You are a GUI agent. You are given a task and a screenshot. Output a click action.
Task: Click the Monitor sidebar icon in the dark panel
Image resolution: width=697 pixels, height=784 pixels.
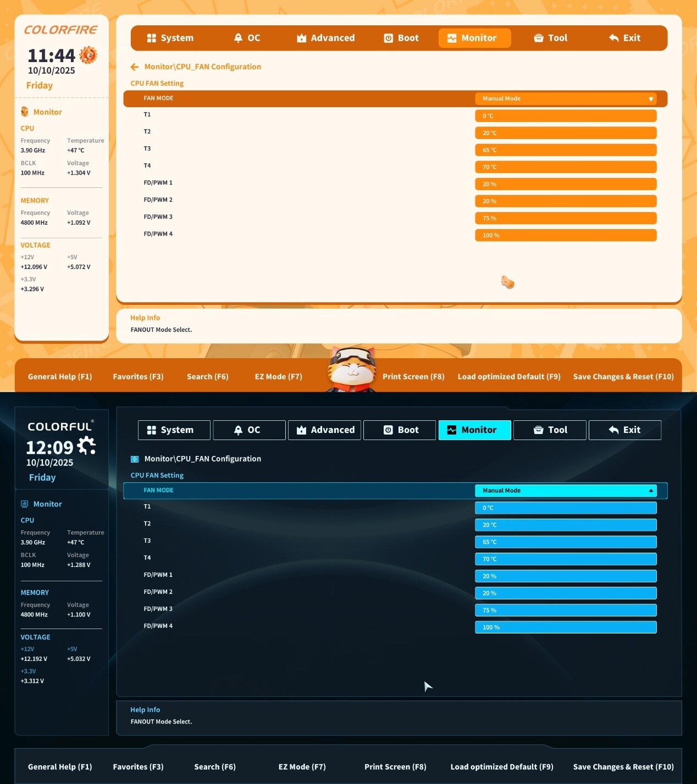[x=25, y=504]
